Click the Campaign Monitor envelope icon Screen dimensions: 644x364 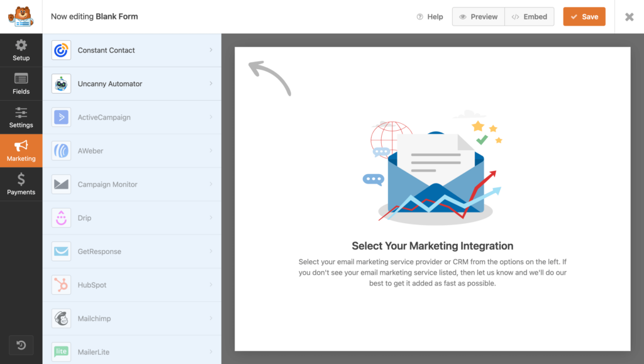[61, 184]
